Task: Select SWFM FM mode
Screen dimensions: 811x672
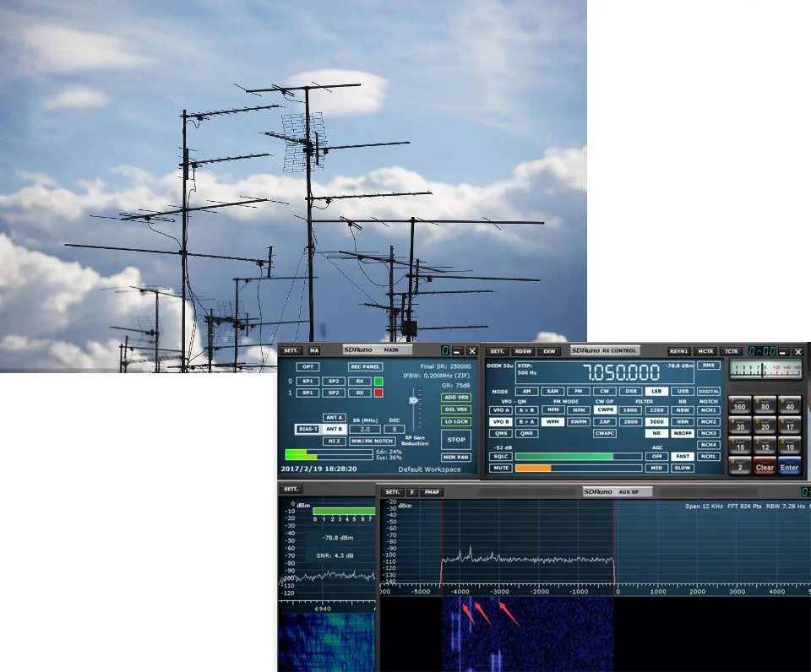Action: click(578, 422)
